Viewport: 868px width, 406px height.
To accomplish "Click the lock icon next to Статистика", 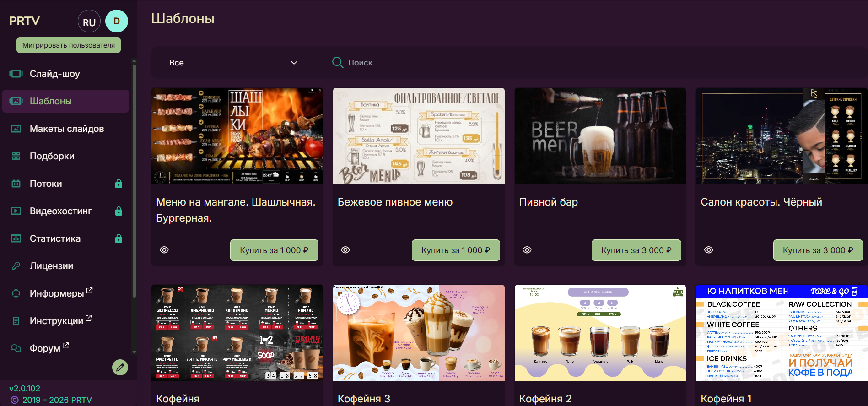I will (119, 238).
